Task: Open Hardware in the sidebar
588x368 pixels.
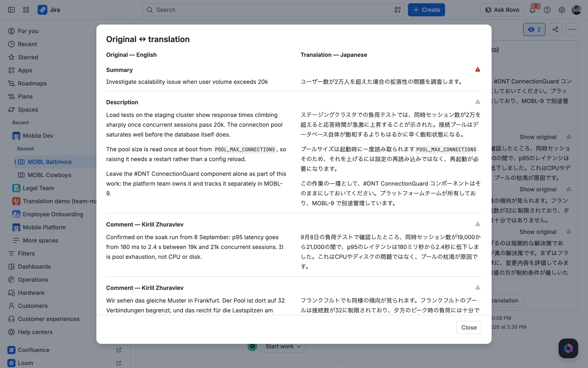Action: tap(31, 293)
